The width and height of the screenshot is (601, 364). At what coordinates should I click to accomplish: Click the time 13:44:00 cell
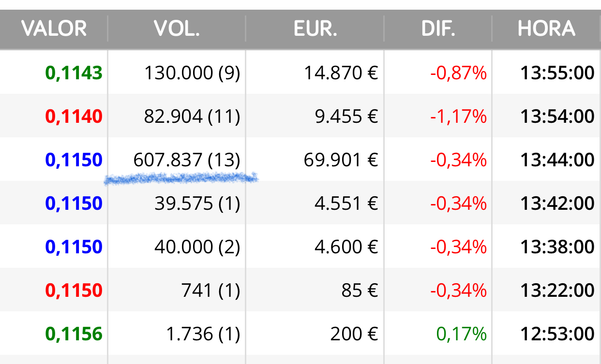pyautogui.click(x=557, y=160)
